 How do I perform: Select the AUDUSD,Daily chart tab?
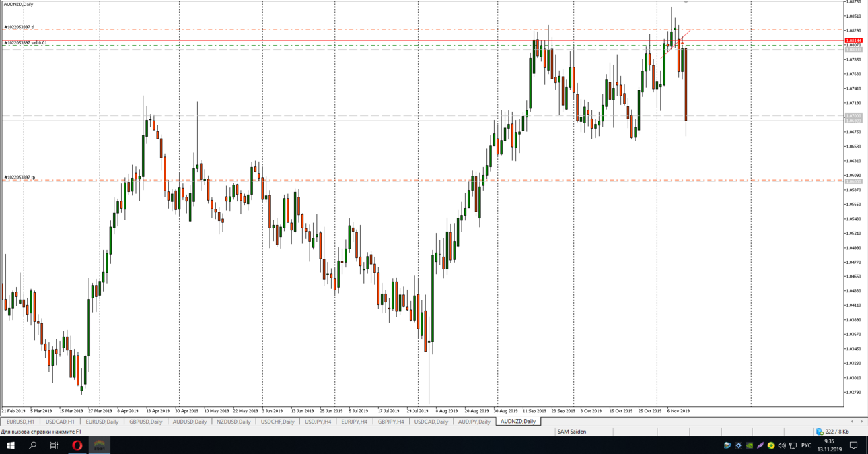190,422
